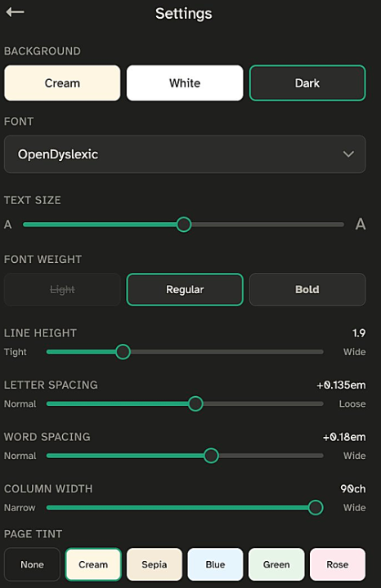Click the word spacing slider handle
Image resolution: width=381 pixels, height=588 pixels.
211,456
